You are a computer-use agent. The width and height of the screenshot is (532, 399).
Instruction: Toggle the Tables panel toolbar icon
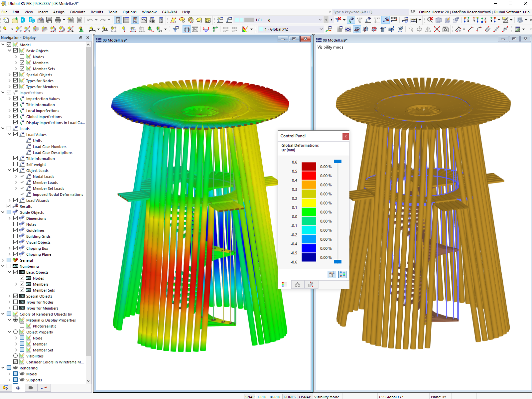click(126, 20)
